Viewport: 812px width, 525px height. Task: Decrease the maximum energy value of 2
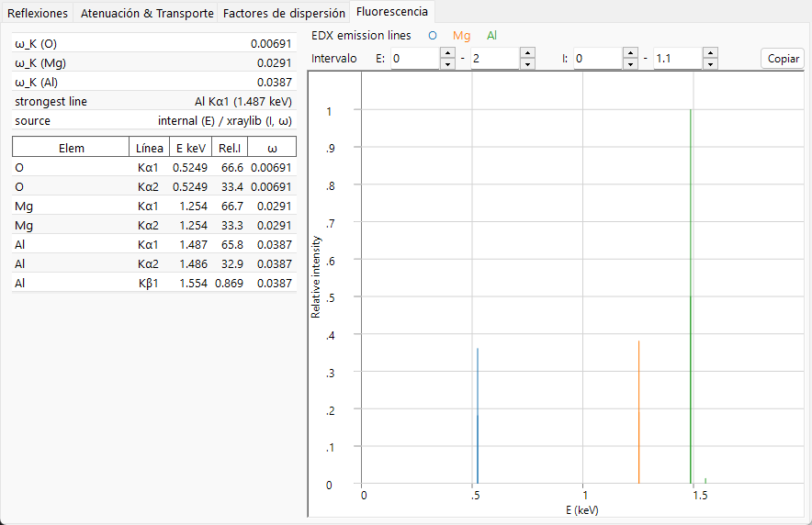[x=527, y=63]
